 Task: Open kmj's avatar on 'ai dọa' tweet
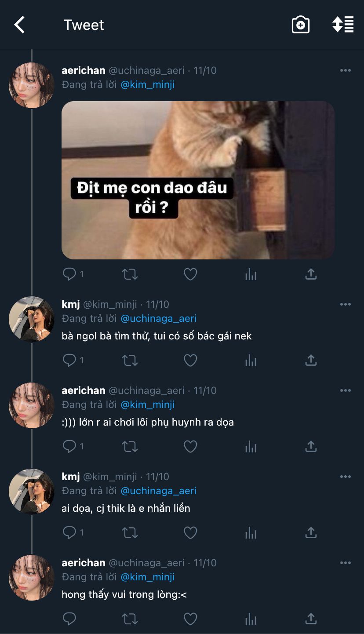[x=32, y=492]
